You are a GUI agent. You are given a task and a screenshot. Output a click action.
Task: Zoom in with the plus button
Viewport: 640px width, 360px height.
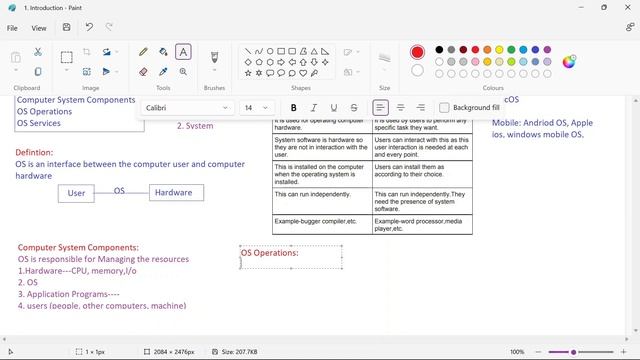pyautogui.click(x=623, y=352)
